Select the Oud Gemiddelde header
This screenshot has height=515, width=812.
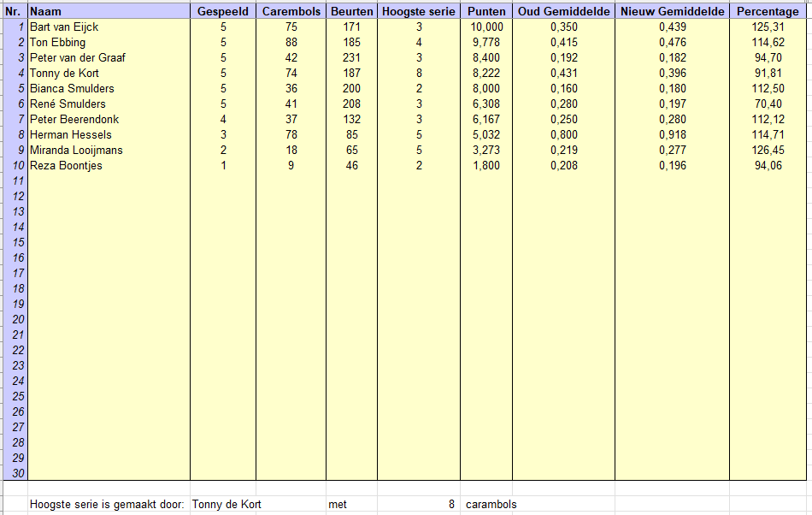point(563,11)
